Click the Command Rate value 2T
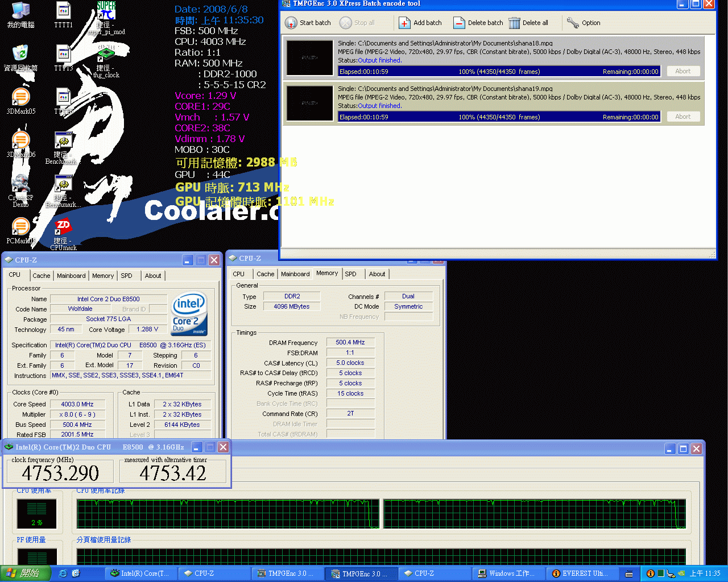 pyautogui.click(x=350, y=414)
